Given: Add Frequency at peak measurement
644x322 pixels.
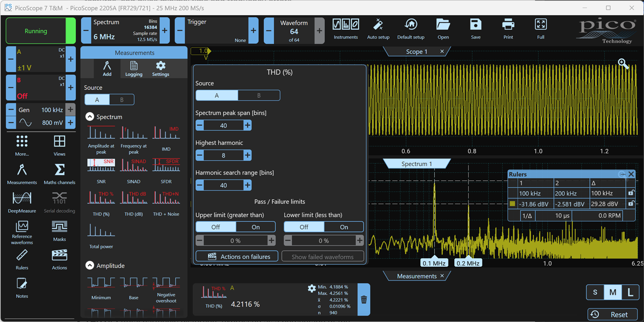Looking at the screenshot, I should pos(133,140).
